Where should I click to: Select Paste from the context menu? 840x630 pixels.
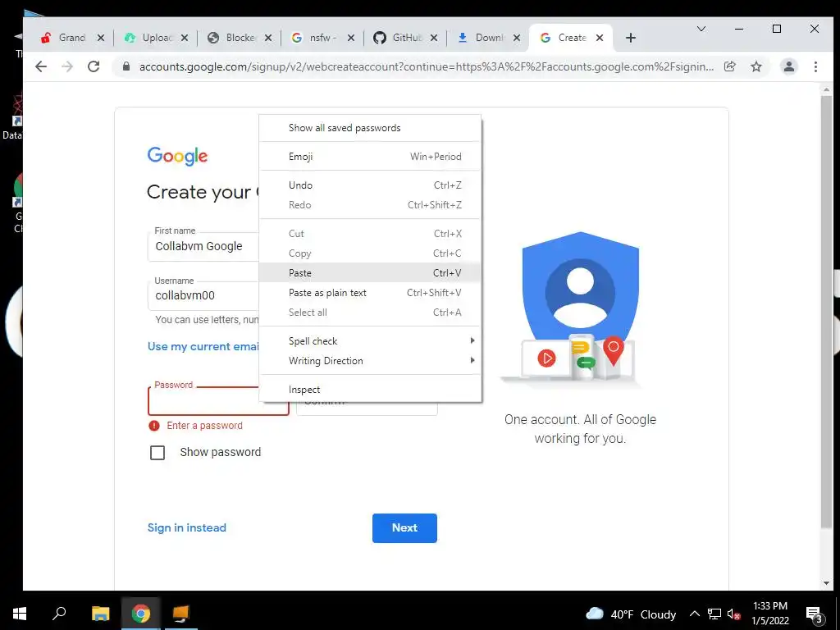click(x=370, y=272)
